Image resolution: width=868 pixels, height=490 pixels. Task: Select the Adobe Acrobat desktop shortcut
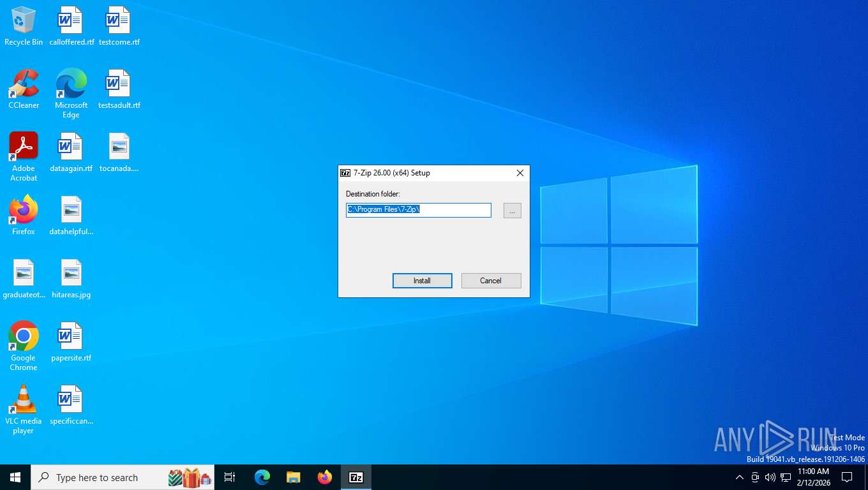[x=24, y=157]
